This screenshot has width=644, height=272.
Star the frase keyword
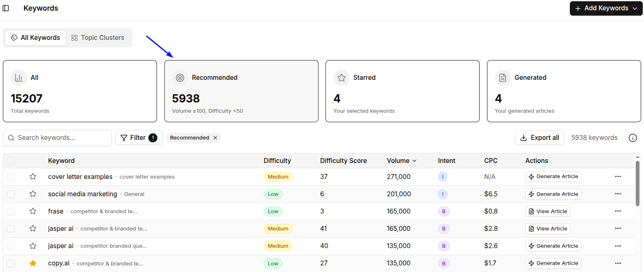point(33,211)
